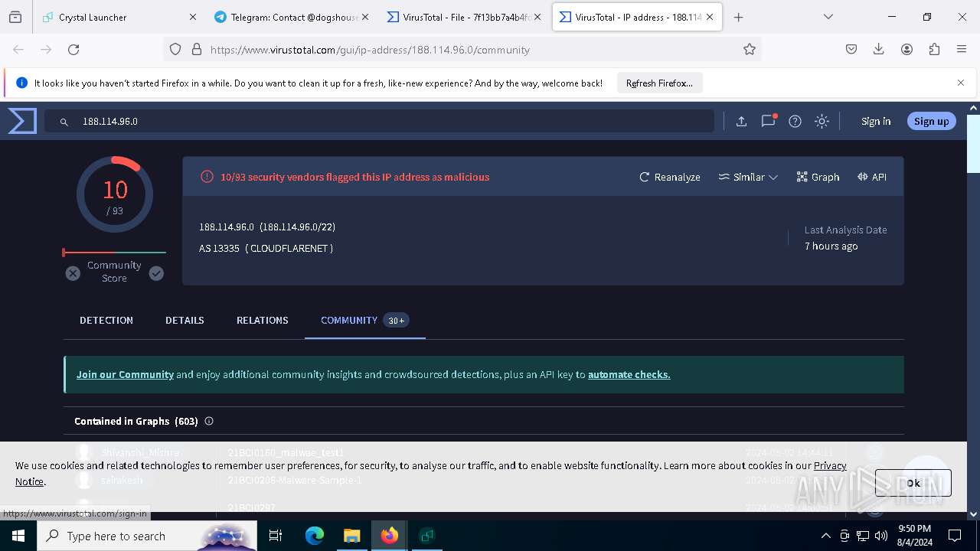This screenshot has width=980, height=551.
Task: Downvote with the community score X icon
Action: point(73,273)
